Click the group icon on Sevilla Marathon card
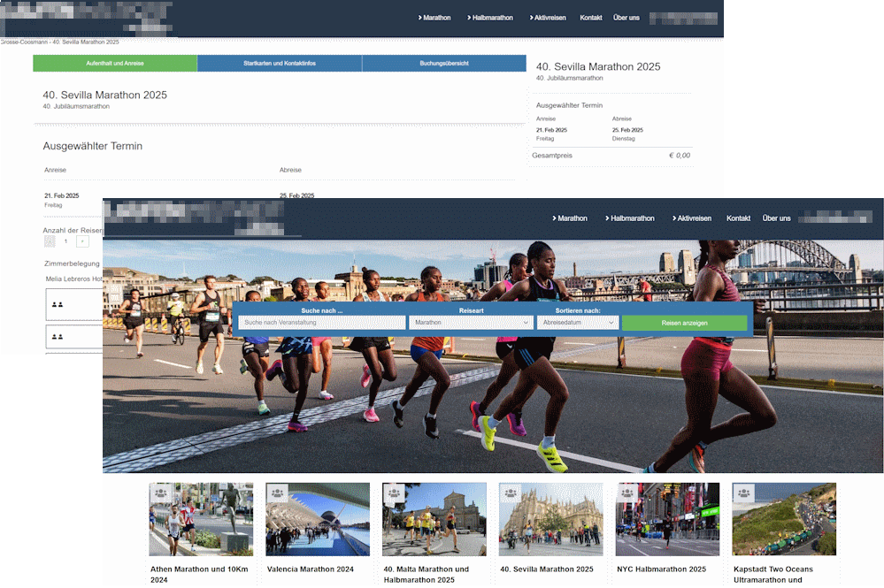Image resolution: width=884 pixels, height=588 pixels. (x=511, y=493)
